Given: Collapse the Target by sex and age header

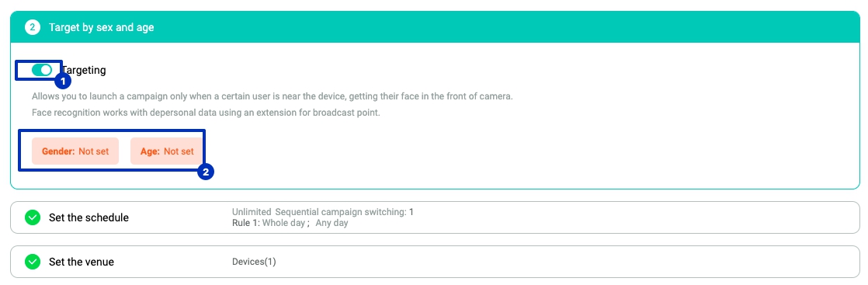Looking at the screenshot, I should coord(435,27).
